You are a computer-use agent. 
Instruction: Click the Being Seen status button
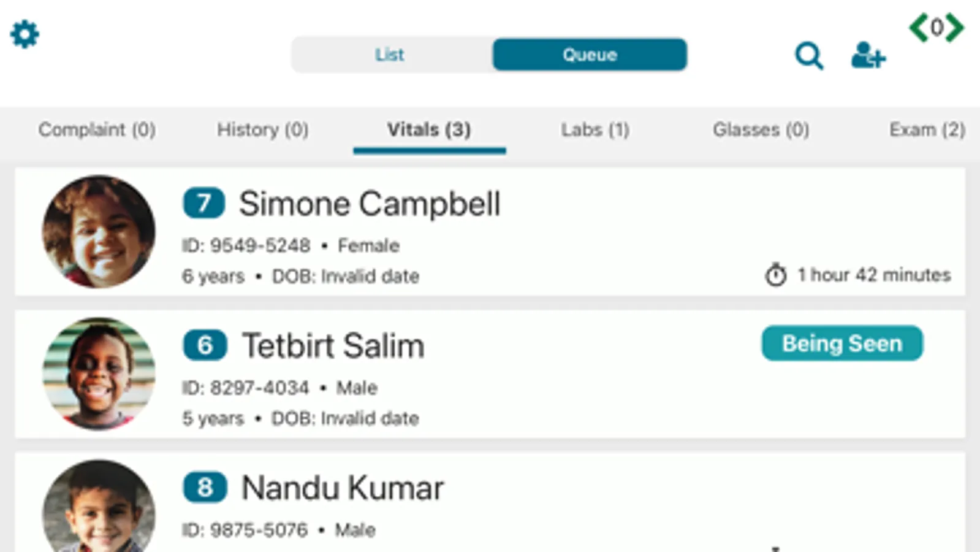point(842,343)
